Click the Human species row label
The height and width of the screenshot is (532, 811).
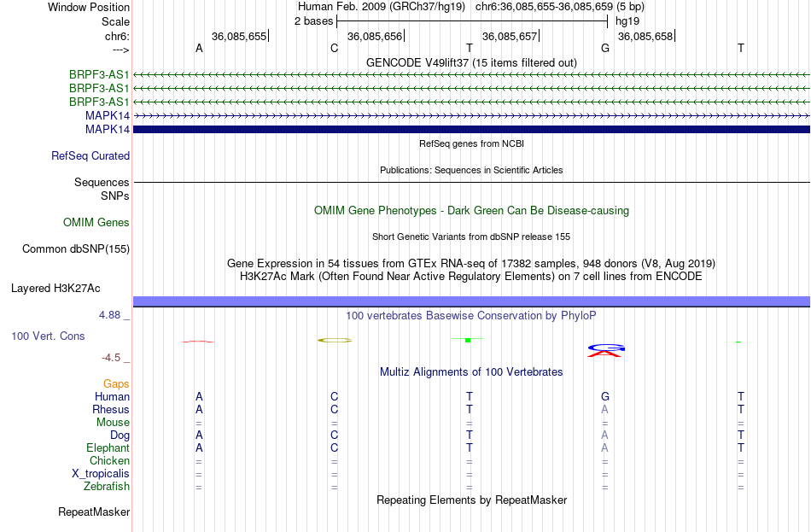pos(112,397)
